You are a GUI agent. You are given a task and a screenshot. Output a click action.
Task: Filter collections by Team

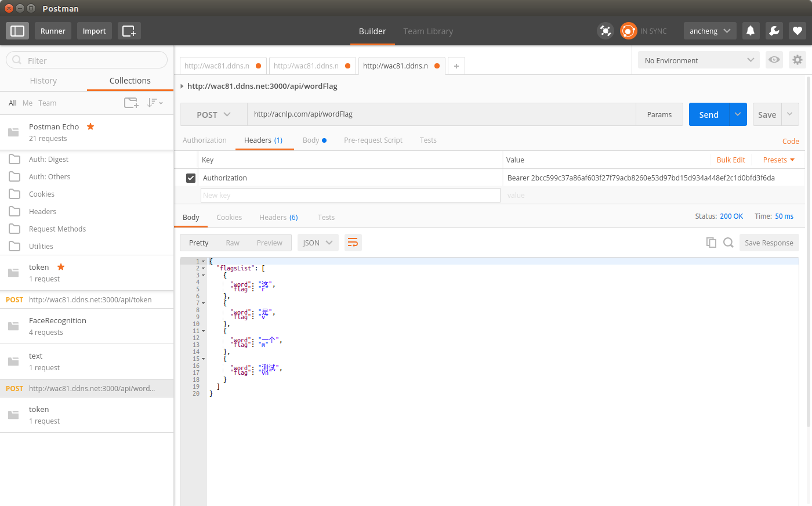48,103
